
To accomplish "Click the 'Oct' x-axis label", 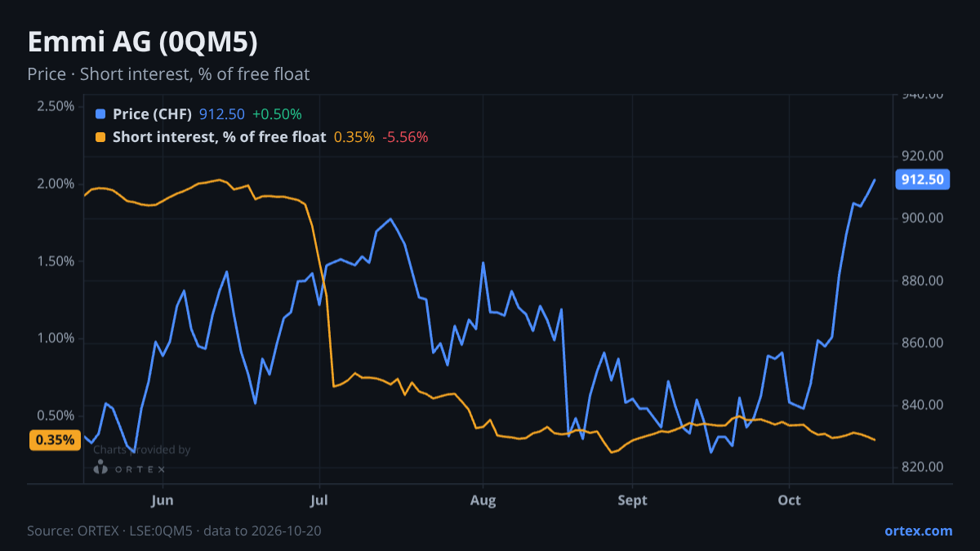I will pyautogui.click(x=789, y=499).
